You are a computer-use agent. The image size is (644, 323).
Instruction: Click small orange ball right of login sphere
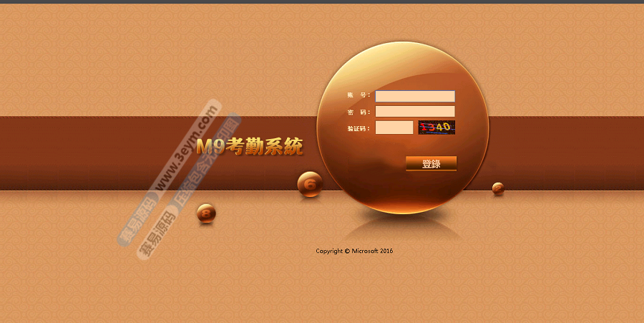click(498, 188)
